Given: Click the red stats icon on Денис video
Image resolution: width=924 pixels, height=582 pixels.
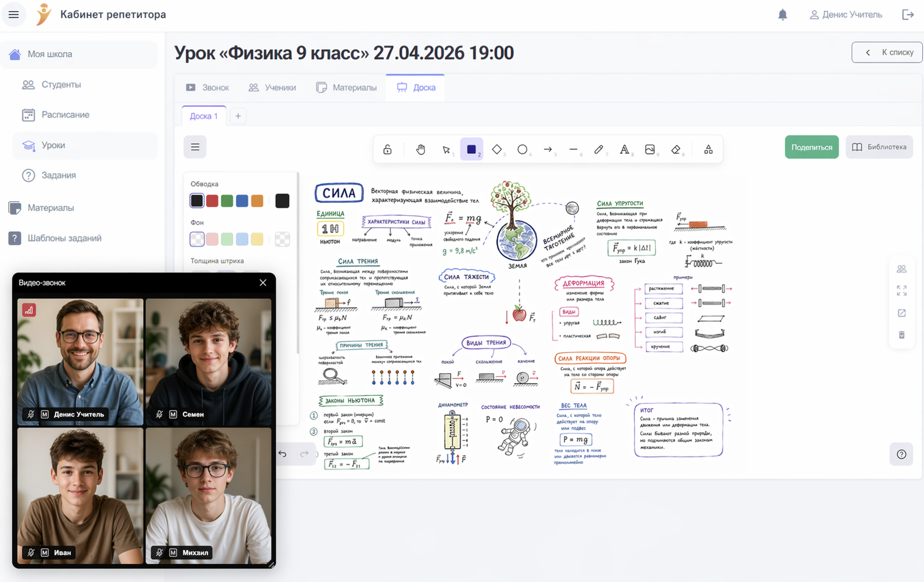Looking at the screenshot, I should click(x=29, y=310).
